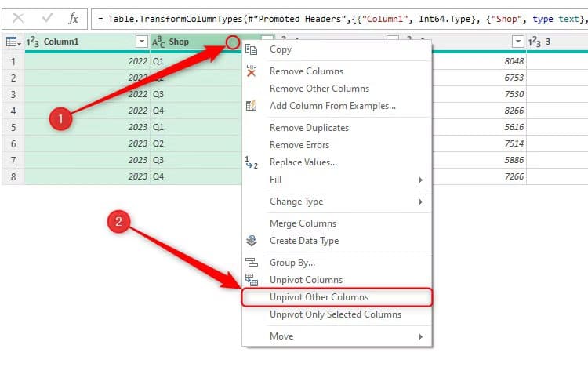
Task: Choose Create Data Type
Action: (337, 241)
